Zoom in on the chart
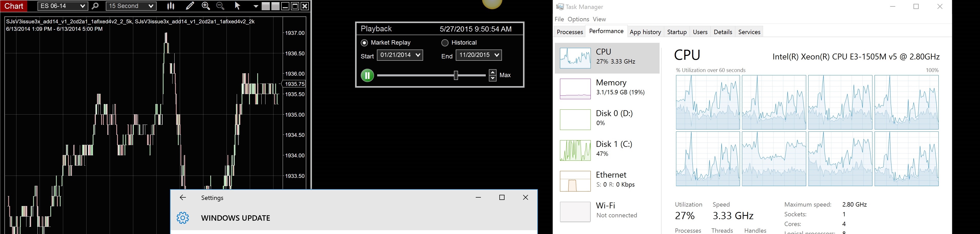980x234 pixels. 206,6
